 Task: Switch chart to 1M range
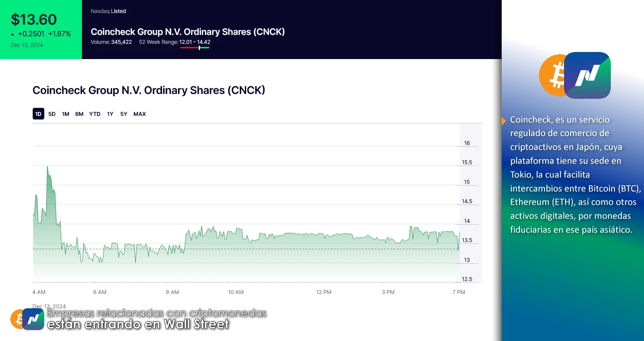65,114
